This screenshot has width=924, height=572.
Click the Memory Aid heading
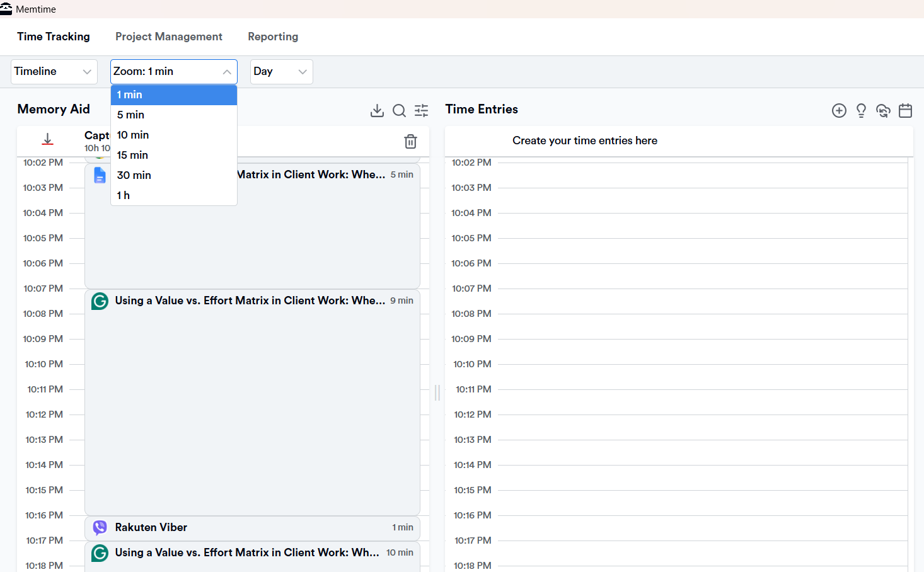pos(54,109)
